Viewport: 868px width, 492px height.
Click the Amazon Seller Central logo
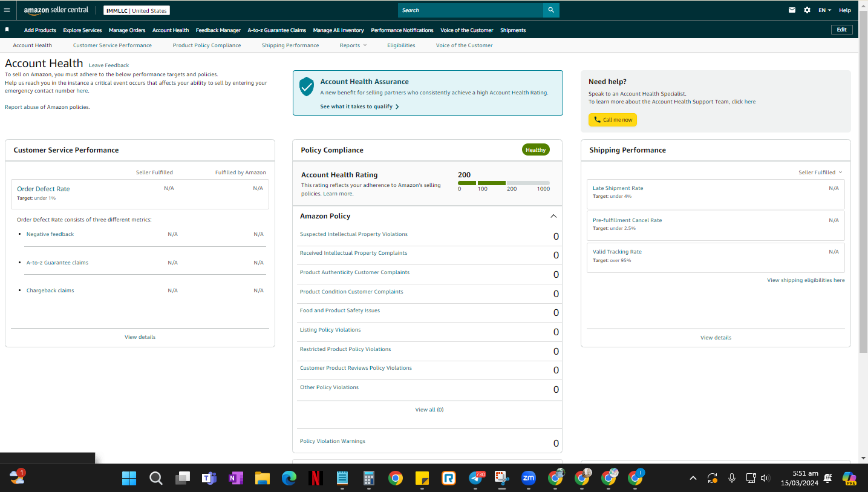tap(56, 10)
